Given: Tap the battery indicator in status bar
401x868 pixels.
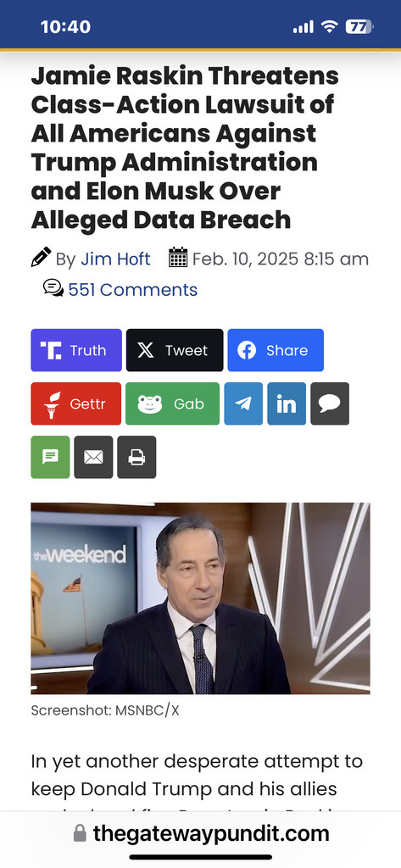Looking at the screenshot, I should (x=359, y=26).
